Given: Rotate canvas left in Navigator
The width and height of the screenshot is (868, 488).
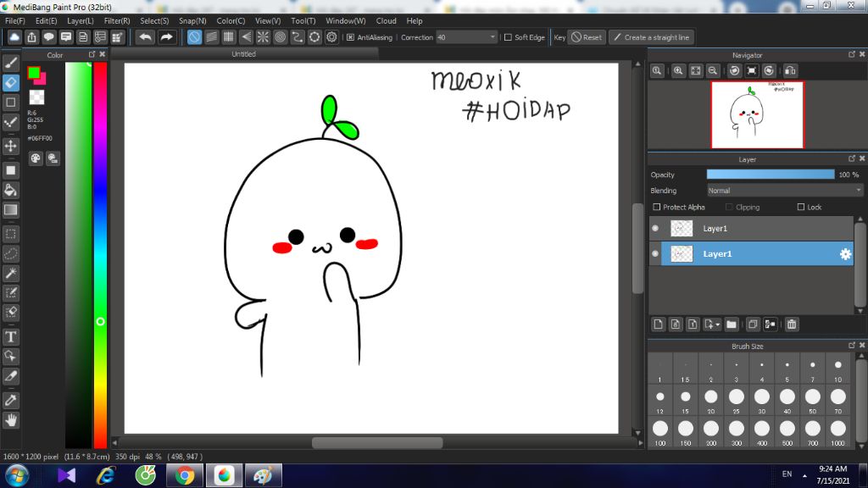Looking at the screenshot, I should [735, 71].
